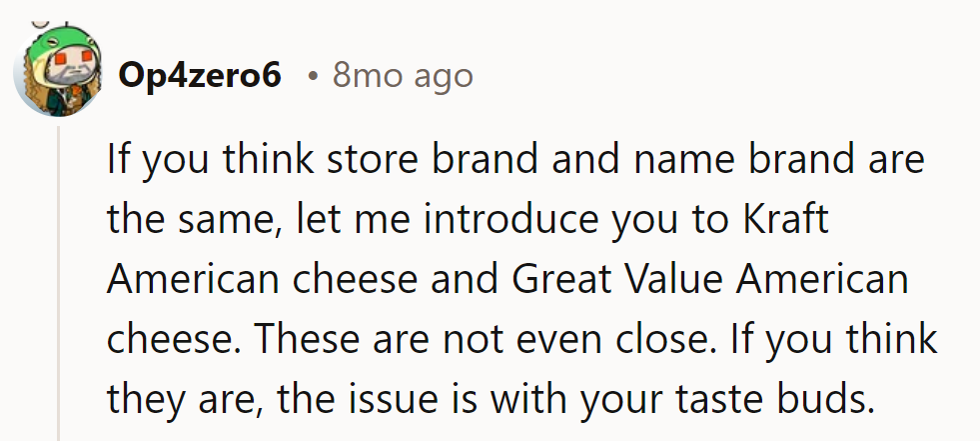Click the word "introduce" in the comment
This screenshot has width=980, height=441.
point(511,219)
